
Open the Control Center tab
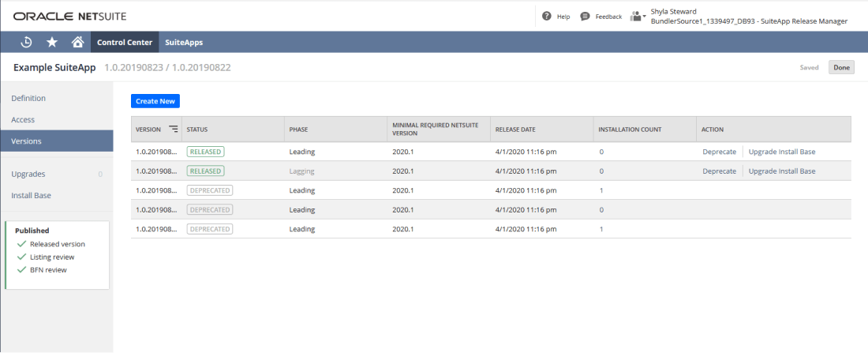[125, 43]
